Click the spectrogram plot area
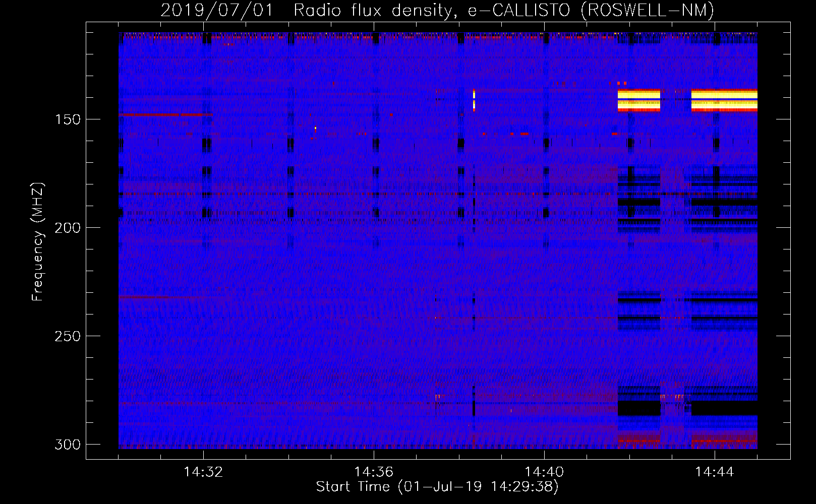 tap(438, 240)
